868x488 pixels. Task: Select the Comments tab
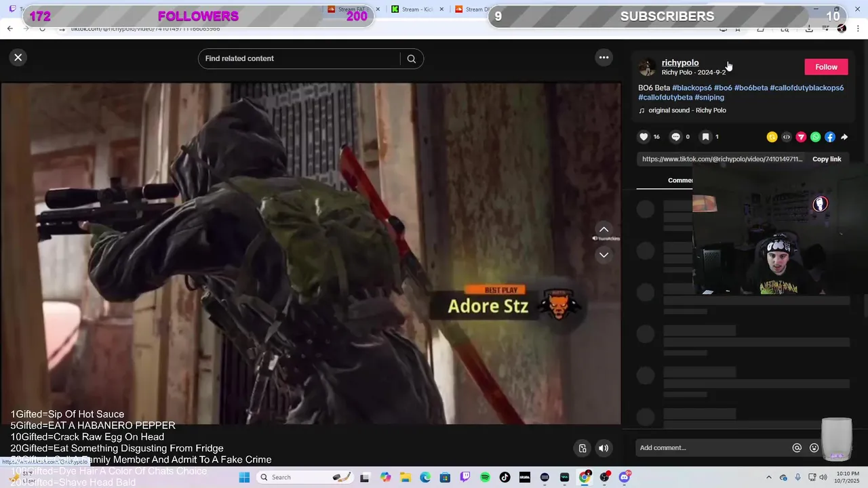click(x=680, y=180)
